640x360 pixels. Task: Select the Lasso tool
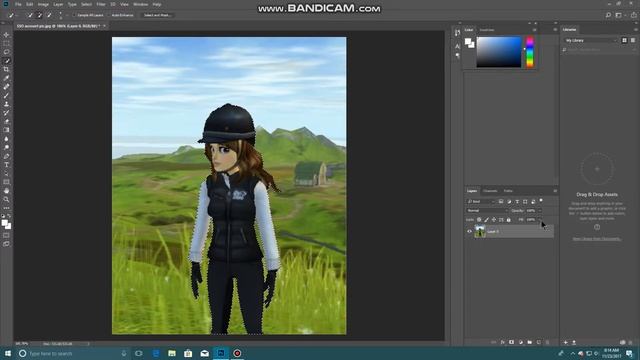6,52
